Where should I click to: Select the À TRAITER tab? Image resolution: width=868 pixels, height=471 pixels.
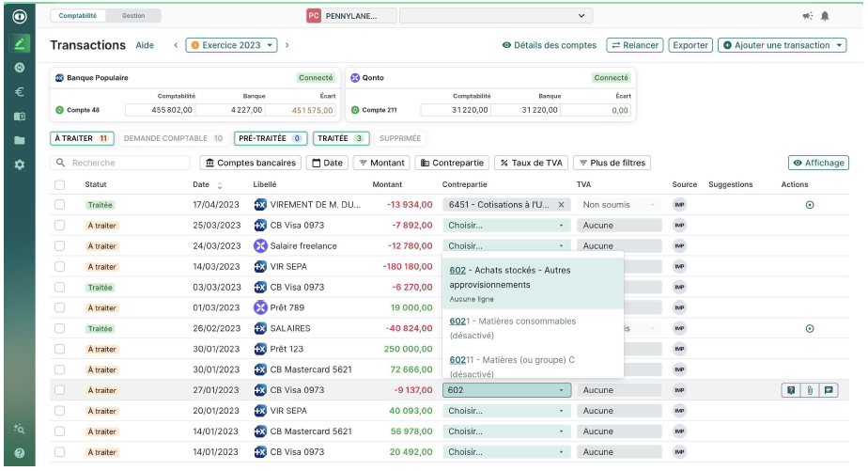click(x=82, y=138)
